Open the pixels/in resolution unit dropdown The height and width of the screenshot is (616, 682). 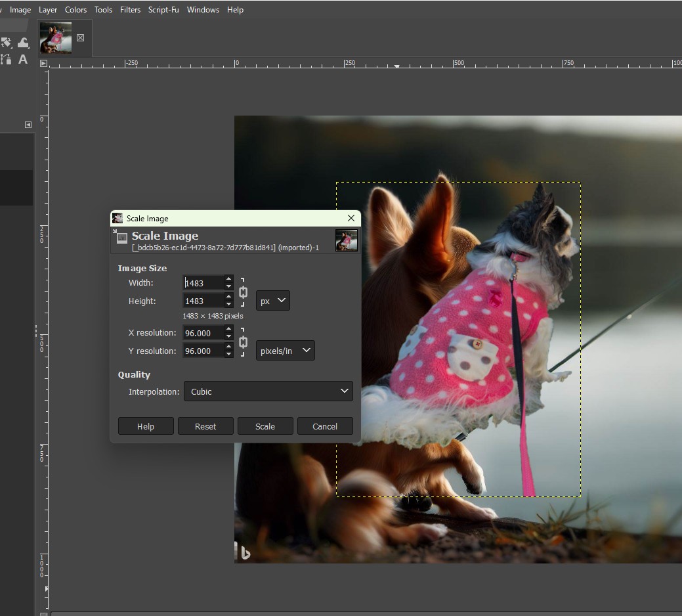pos(285,350)
